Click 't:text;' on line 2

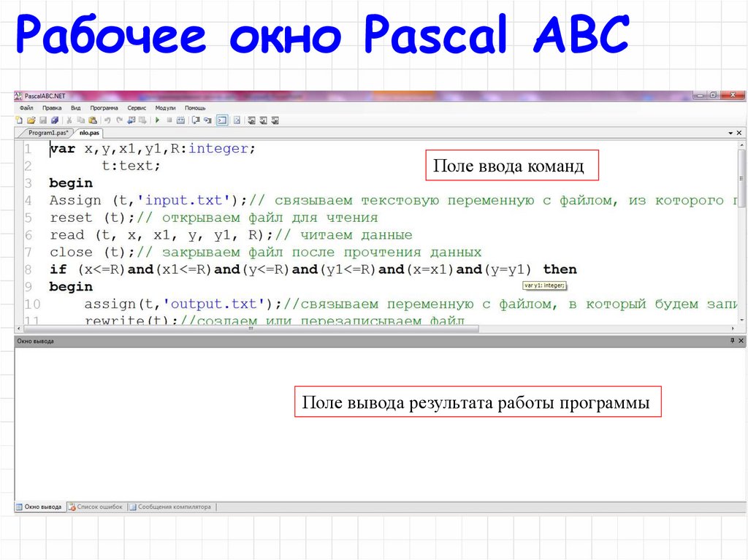click(131, 166)
